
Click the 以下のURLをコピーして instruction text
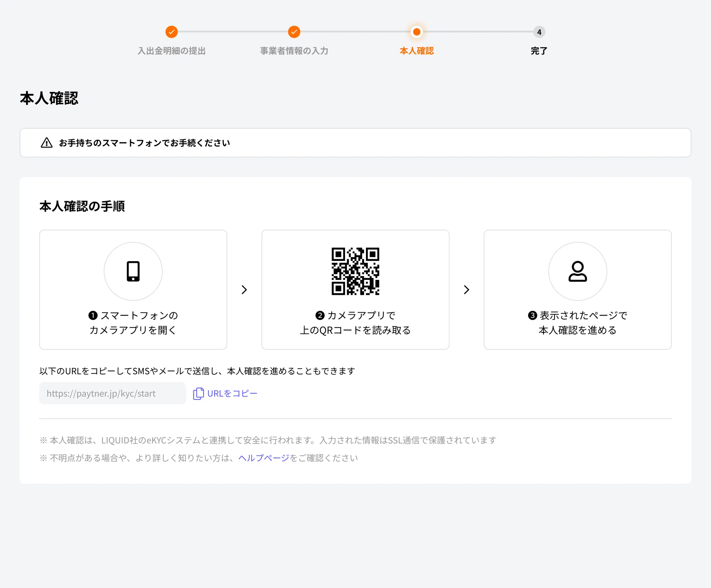click(x=198, y=371)
